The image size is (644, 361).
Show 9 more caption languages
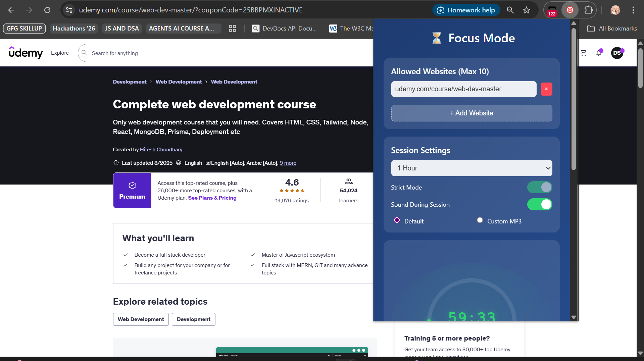(x=288, y=163)
